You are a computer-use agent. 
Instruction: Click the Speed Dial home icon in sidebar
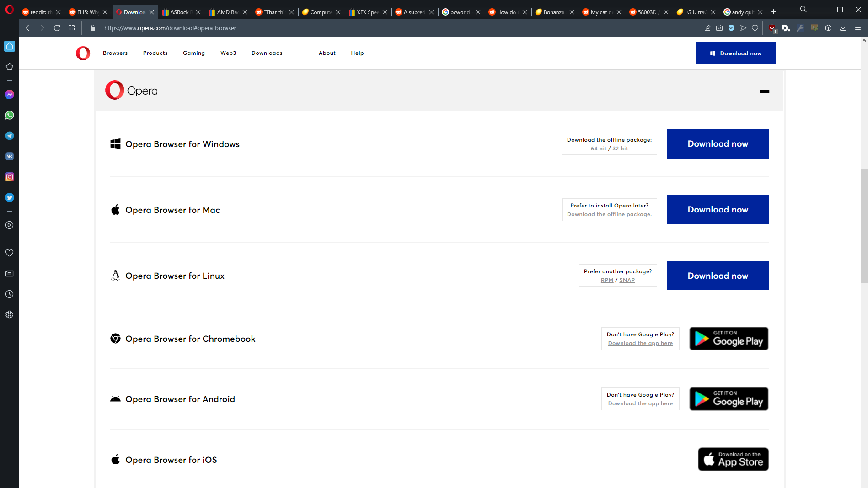(10, 46)
